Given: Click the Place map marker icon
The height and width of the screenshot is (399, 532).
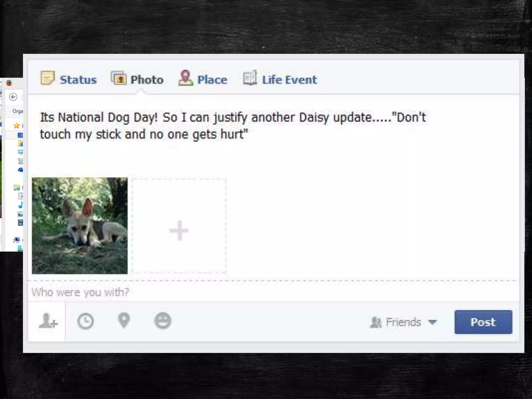Looking at the screenshot, I should [x=185, y=78].
